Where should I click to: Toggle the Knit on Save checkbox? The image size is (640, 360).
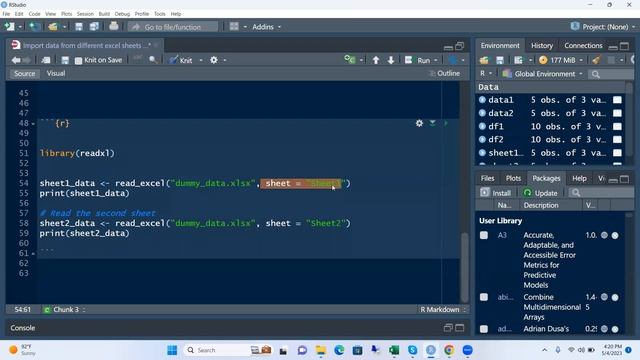click(x=78, y=60)
